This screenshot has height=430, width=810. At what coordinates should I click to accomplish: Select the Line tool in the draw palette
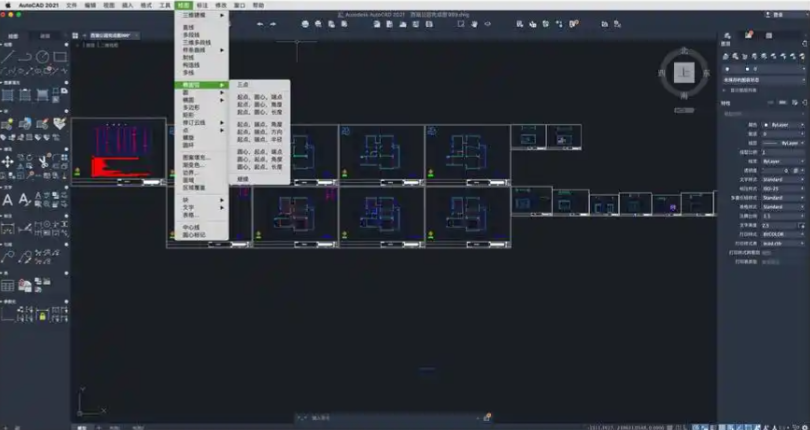(x=7, y=56)
